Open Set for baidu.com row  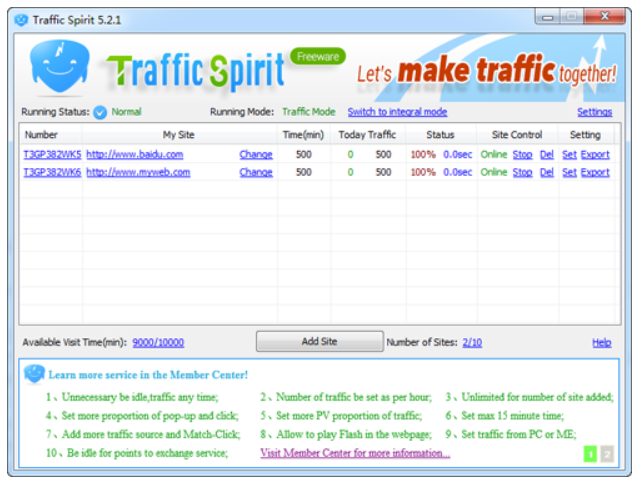coord(569,154)
